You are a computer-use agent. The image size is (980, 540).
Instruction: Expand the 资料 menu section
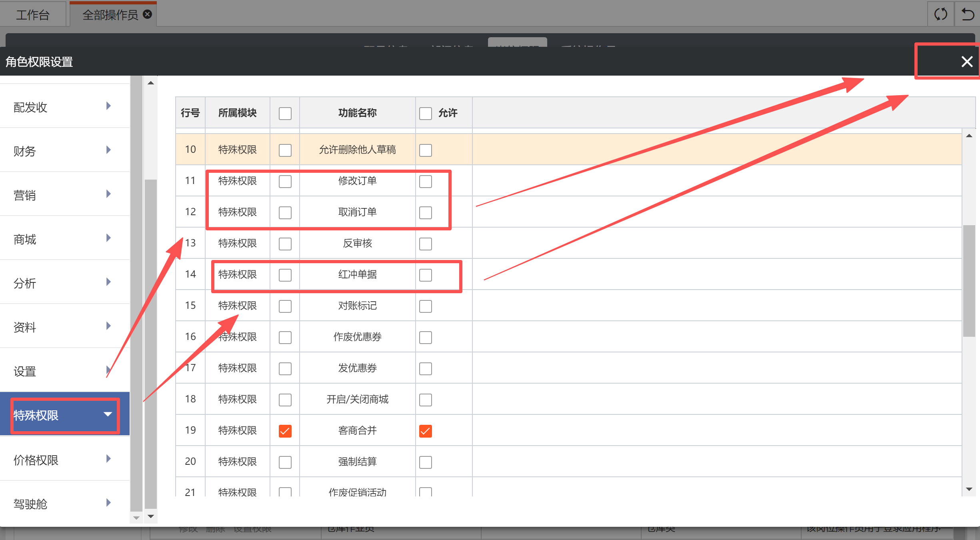click(65, 326)
